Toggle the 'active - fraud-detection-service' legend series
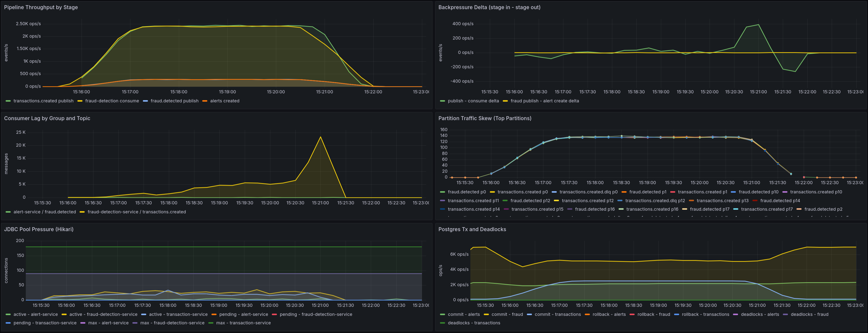This screenshot has height=333, width=868. pos(103,314)
